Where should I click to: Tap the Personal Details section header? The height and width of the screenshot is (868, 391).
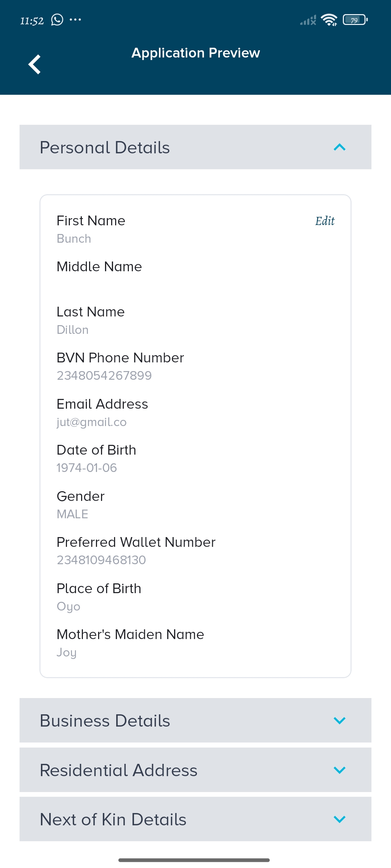point(105,148)
